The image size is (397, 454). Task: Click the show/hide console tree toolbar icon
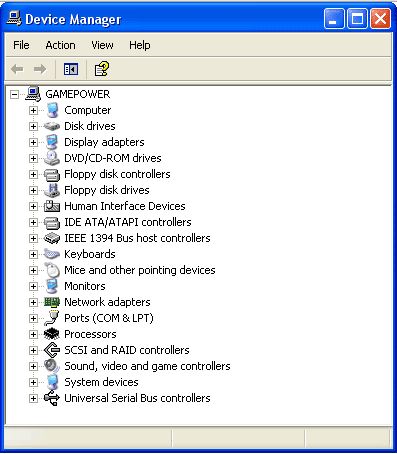point(71,69)
